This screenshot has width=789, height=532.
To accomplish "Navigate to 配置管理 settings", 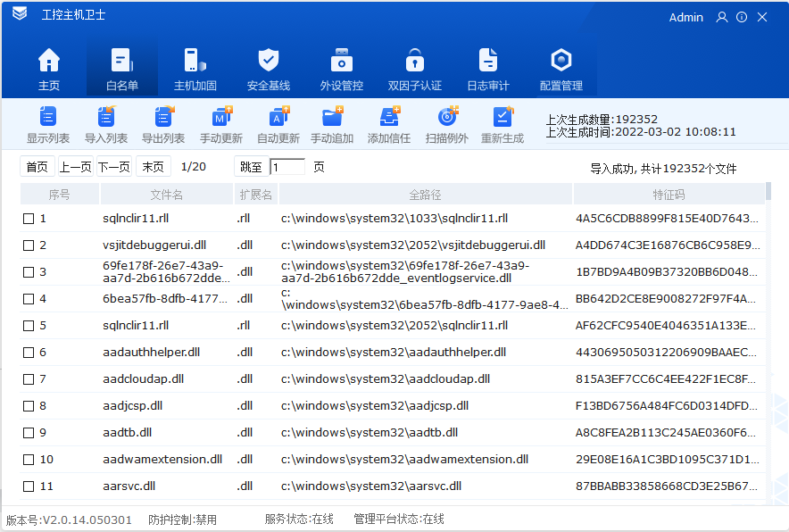I will tap(561, 67).
